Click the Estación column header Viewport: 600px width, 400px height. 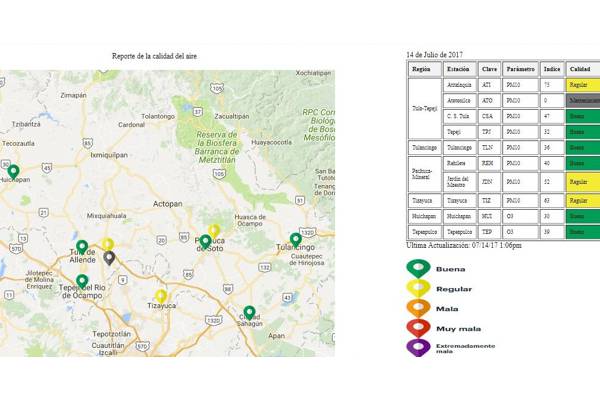click(460, 69)
